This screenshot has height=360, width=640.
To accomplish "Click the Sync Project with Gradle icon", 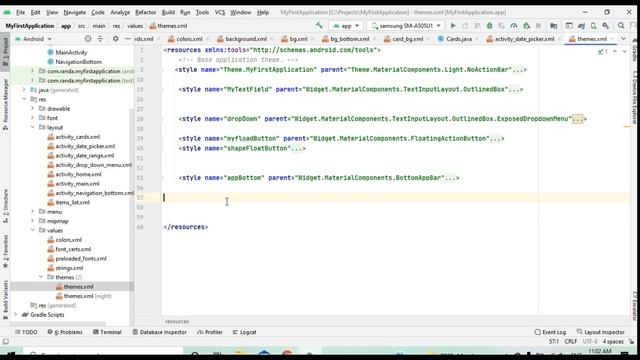I will pos(581,26).
